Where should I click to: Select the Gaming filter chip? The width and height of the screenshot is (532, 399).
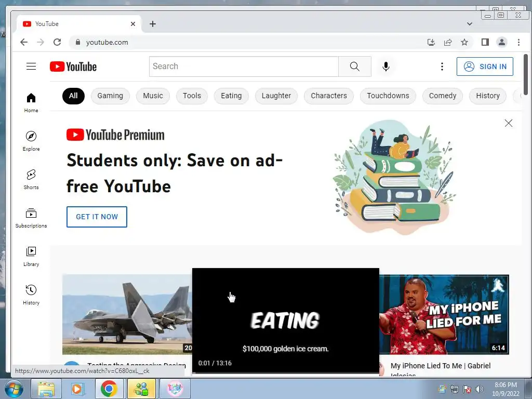click(x=110, y=96)
